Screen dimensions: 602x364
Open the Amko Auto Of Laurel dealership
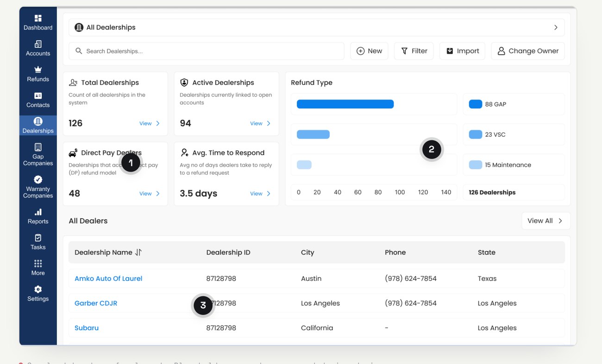[108, 278]
